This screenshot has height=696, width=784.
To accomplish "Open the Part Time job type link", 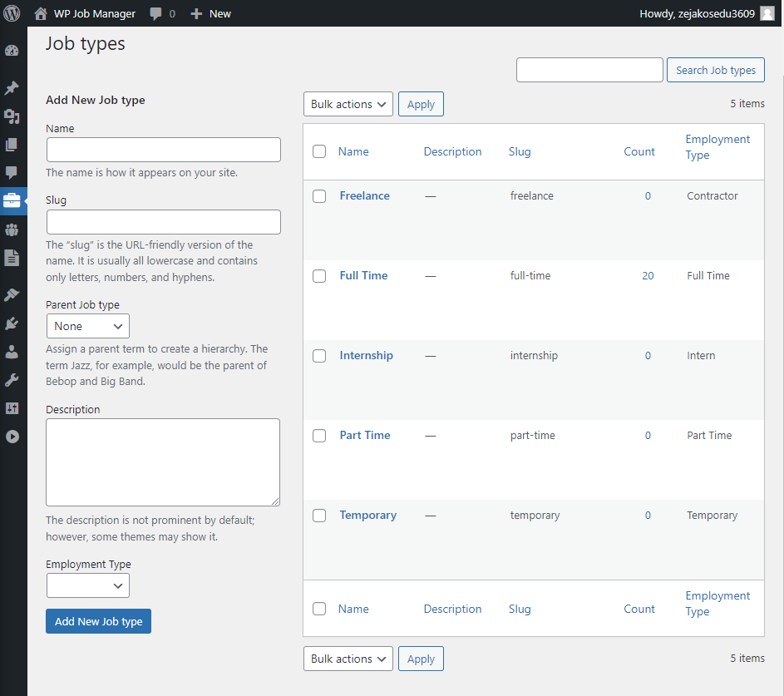I will click(x=365, y=435).
